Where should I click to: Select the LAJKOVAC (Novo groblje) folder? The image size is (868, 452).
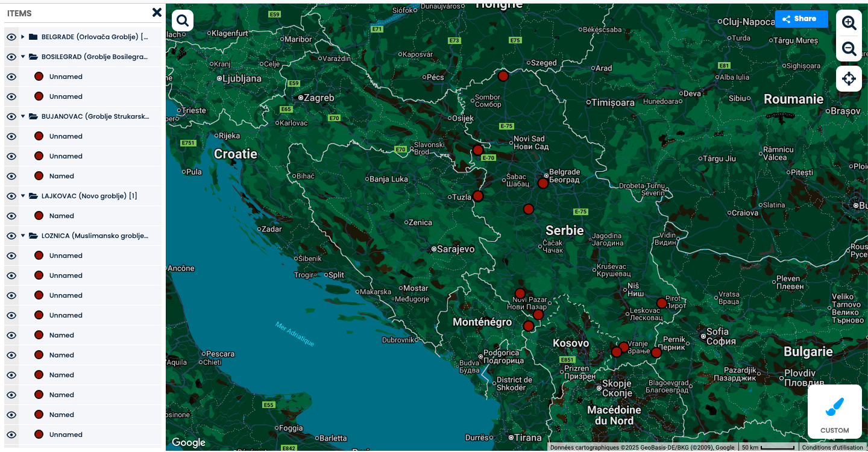point(89,196)
